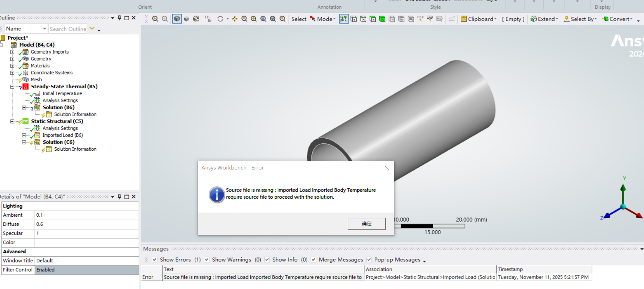Select the Face selection filter
Image resolution: width=644 pixels, height=289 pixels.
coord(373,19)
